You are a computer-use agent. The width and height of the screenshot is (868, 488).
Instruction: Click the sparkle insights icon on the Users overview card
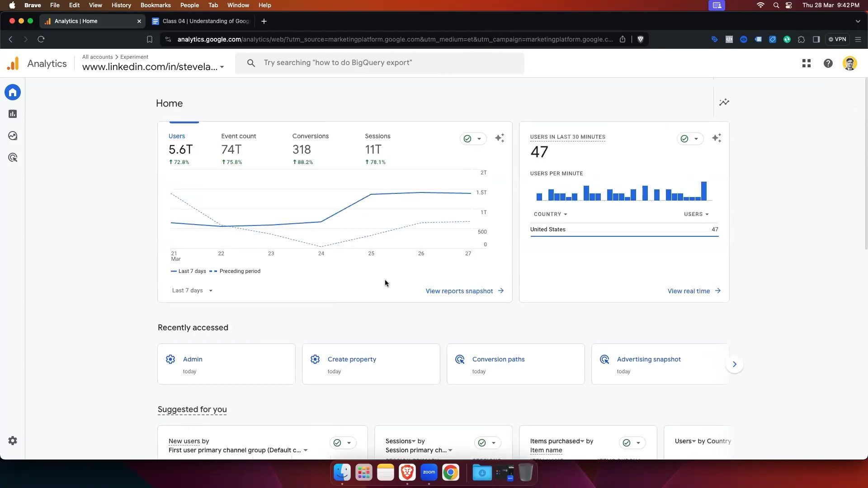500,138
